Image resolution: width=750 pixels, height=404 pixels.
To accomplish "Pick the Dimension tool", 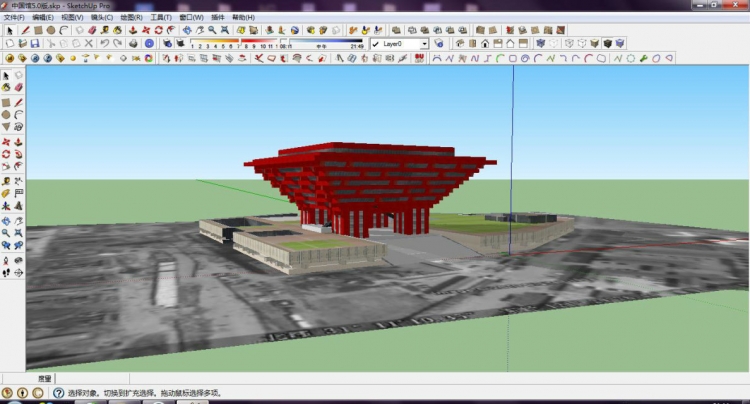I will coord(18,181).
